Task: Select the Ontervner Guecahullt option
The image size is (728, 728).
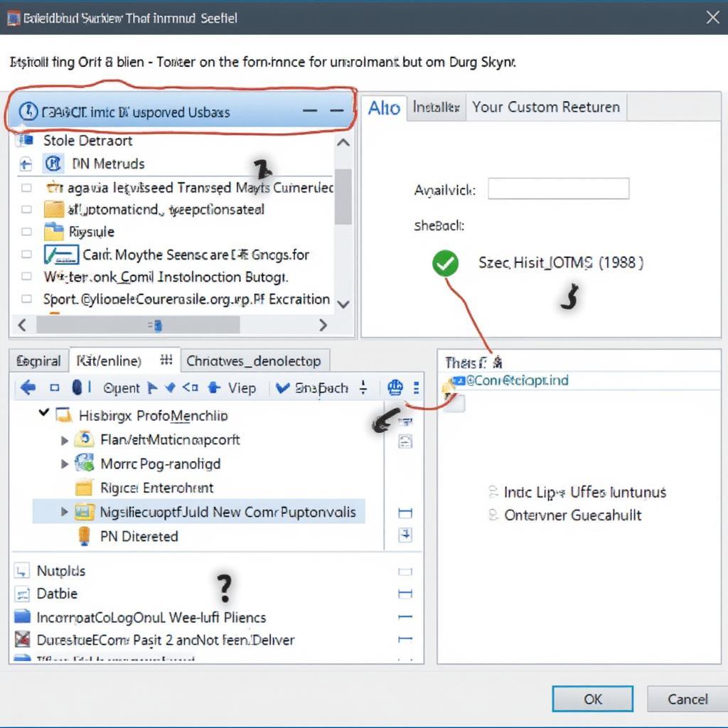Action: pos(493,515)
